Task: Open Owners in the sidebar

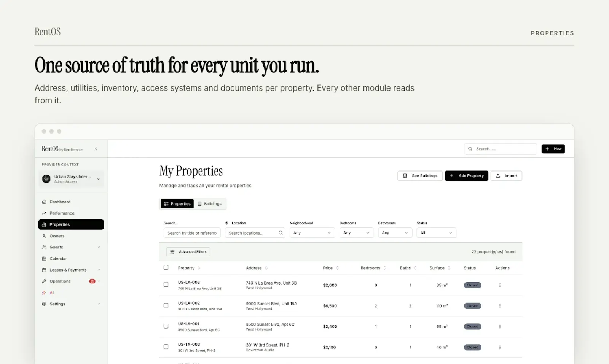Action: [x=71, y=236]
